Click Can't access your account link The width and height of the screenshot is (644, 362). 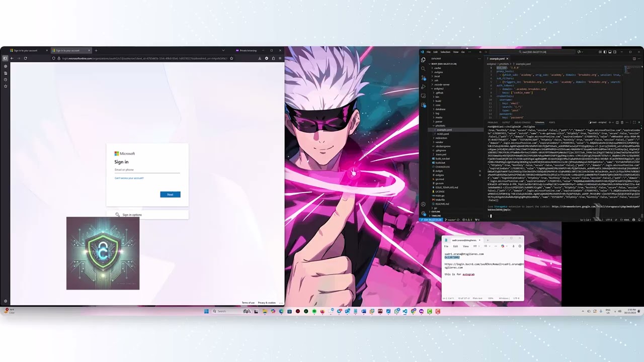pos(129,178)
